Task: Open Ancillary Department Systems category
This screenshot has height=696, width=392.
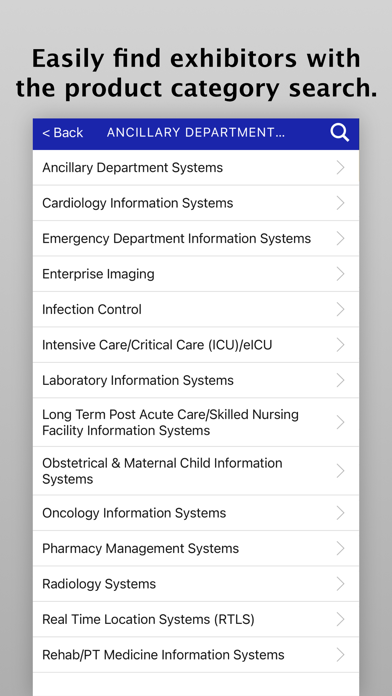Action: point(196,168)
